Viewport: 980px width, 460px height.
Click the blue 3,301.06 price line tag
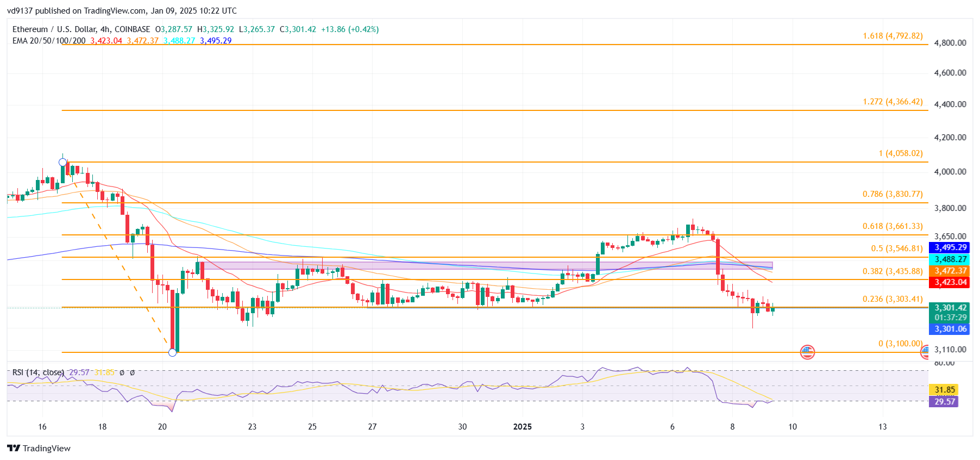[950, 329]
